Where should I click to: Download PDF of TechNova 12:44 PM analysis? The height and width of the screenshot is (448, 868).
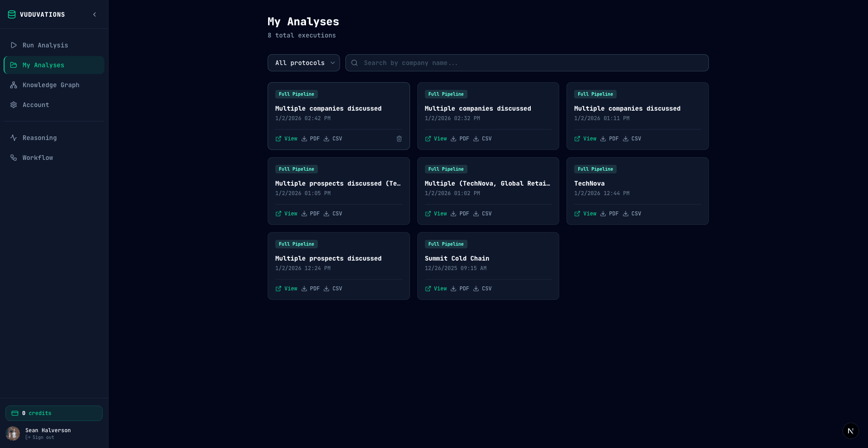coord(609,214)
